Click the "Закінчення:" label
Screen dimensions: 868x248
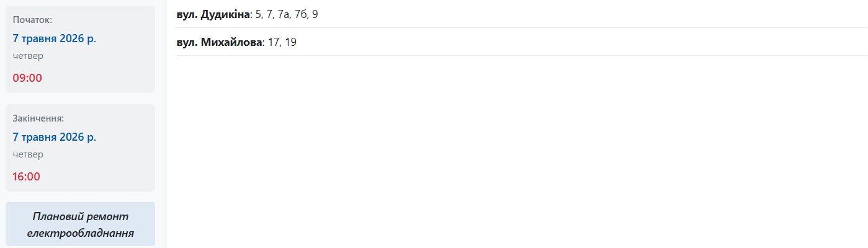click(x=38, y=118)
